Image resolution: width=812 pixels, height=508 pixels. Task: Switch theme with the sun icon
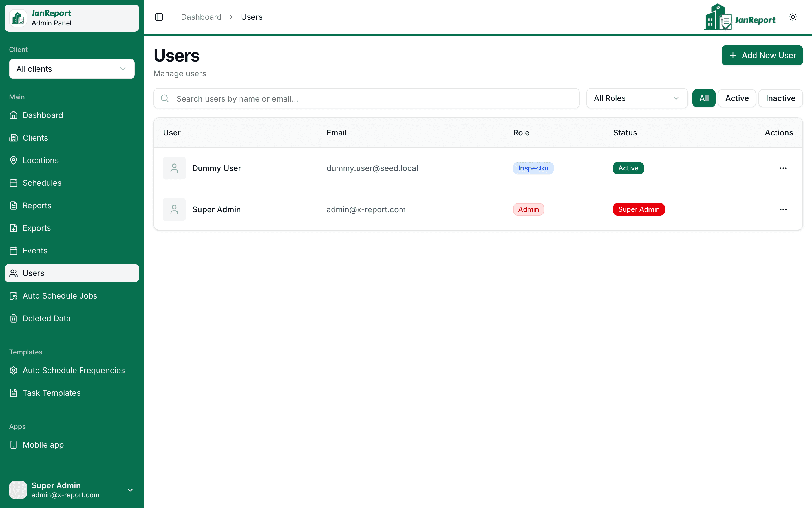793,17
